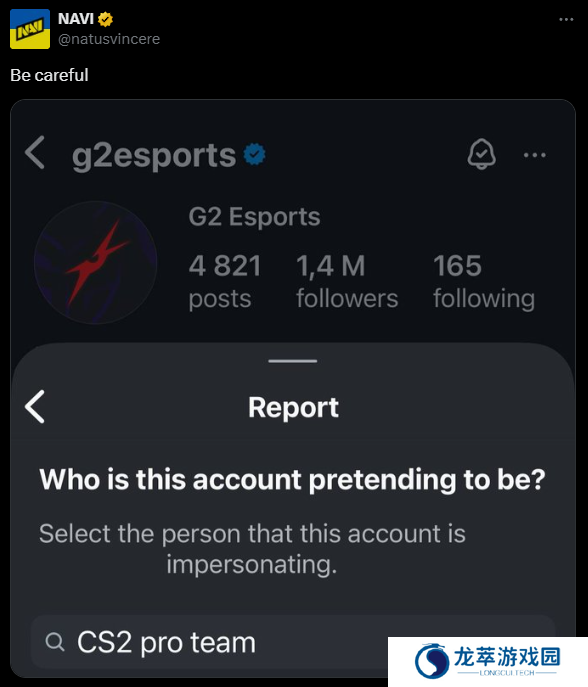
Task: Click the g2esports blue verified badge
Action: click(255, 154)
